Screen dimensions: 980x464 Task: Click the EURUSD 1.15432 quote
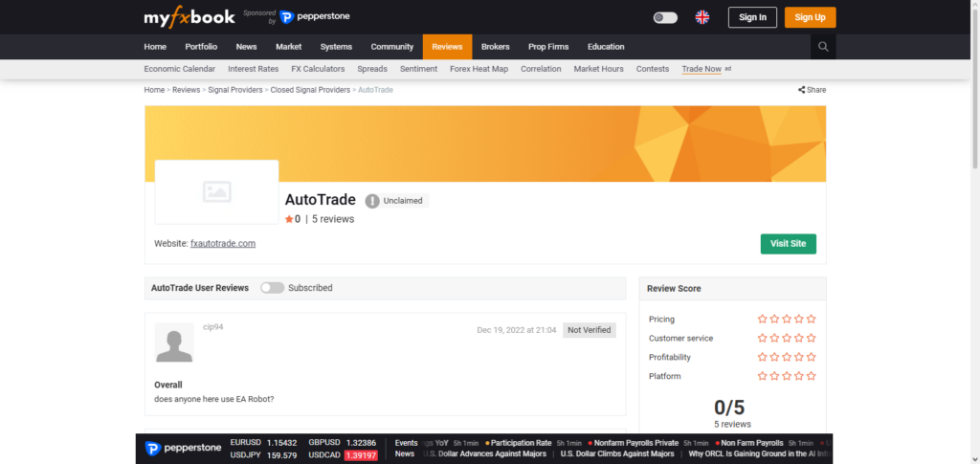[263, 442]
